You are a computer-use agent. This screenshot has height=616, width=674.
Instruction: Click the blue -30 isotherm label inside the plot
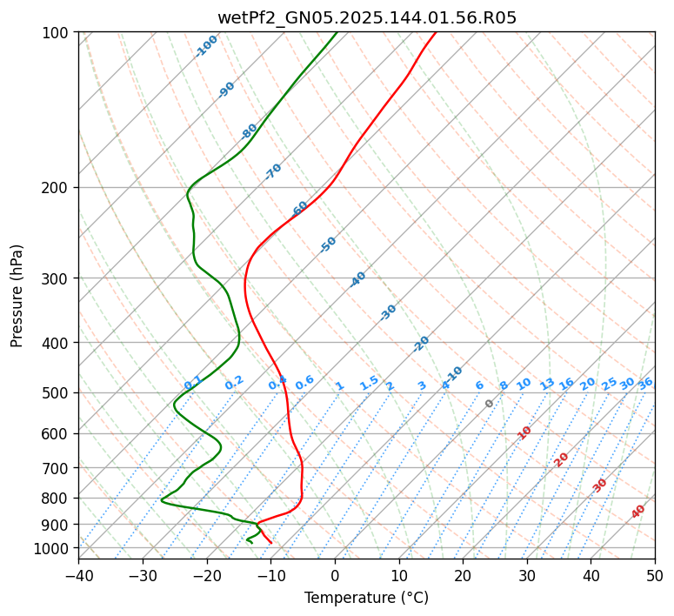point(388,312)
